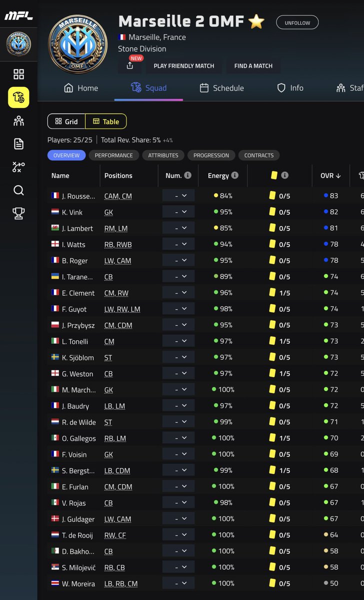This screenshot has height=600, width=364.
Task: Select the PROGRESSION filter pill
Action: [211, 155]
